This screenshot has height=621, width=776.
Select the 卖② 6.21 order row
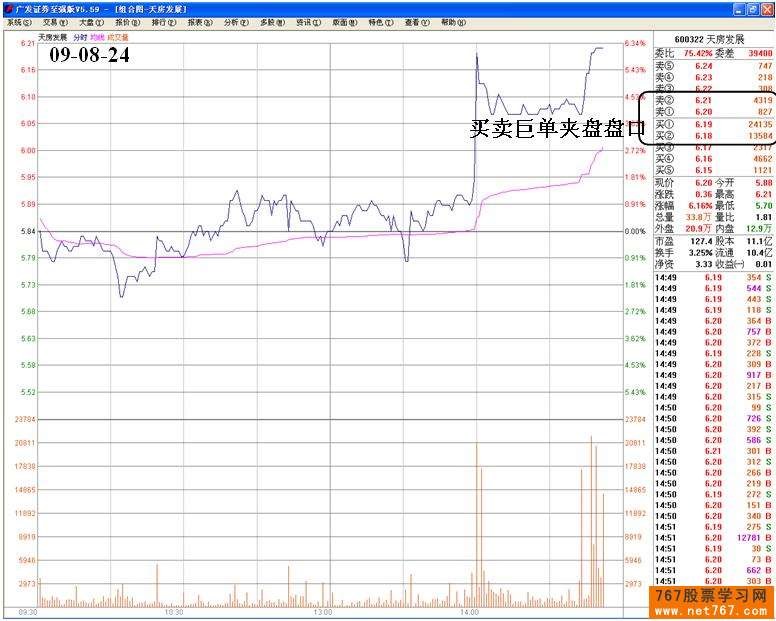click(714, 101)
